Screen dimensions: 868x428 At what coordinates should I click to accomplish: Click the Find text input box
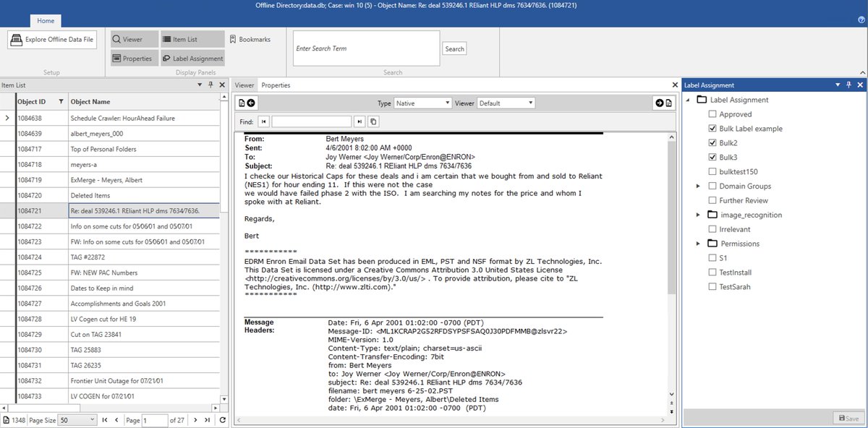tap(311, 121)
